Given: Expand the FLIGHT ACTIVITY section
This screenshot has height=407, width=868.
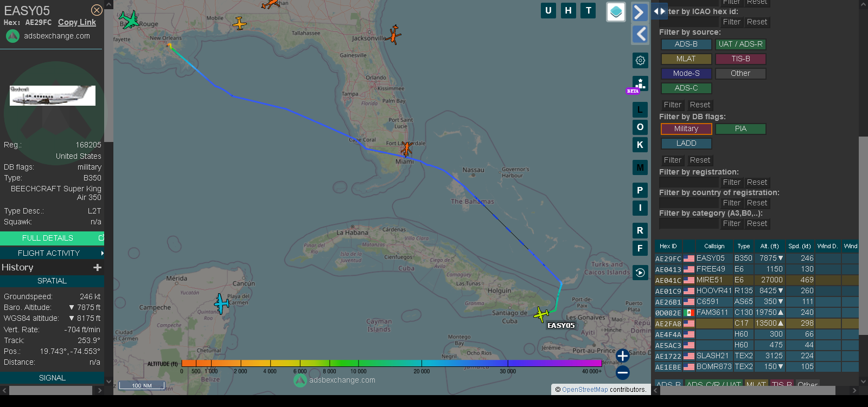Looking at the screenshot, I should pos(52,253).
